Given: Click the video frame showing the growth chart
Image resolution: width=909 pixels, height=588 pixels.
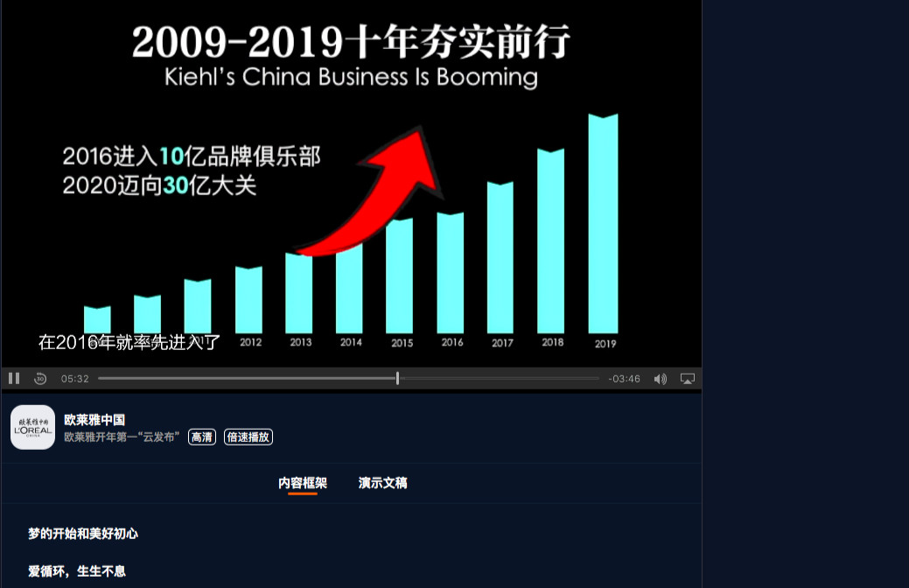Looking at the screenshot, I should pos(352,183).
